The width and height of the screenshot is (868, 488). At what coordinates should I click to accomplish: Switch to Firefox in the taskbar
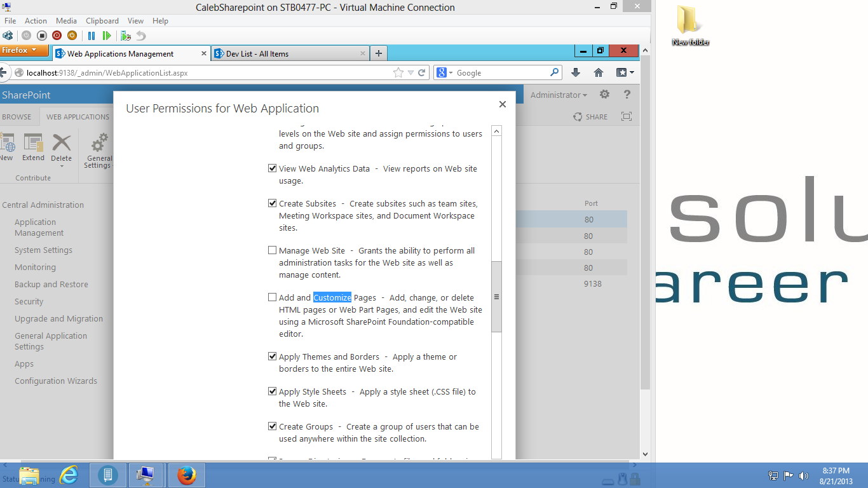pyautogui.click(x=187, y=475)
